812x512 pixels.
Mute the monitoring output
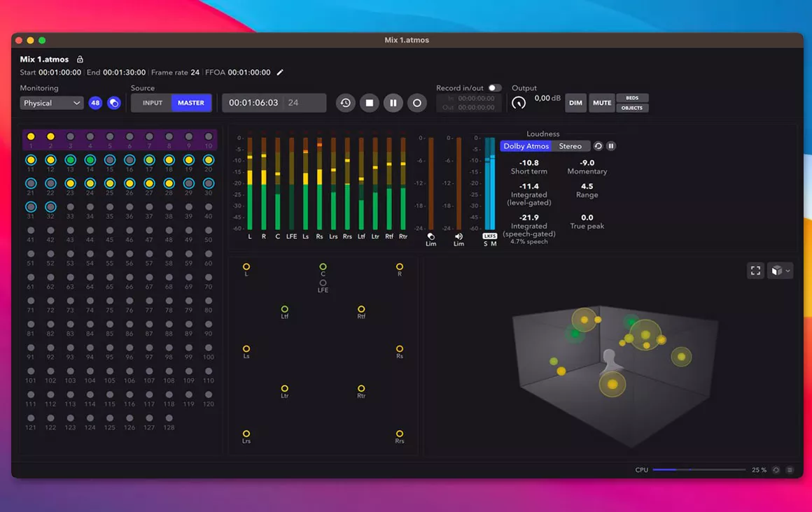coord(601,103)
